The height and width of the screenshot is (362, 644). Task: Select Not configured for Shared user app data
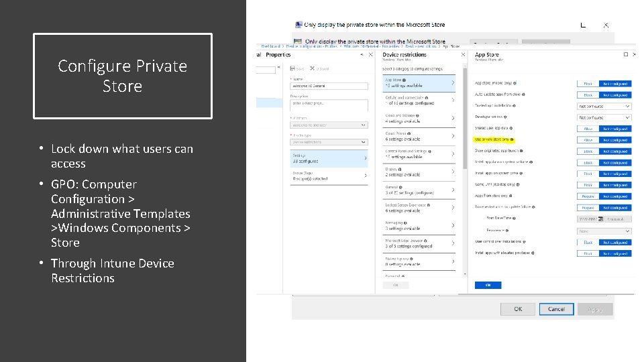coord(615,129)
